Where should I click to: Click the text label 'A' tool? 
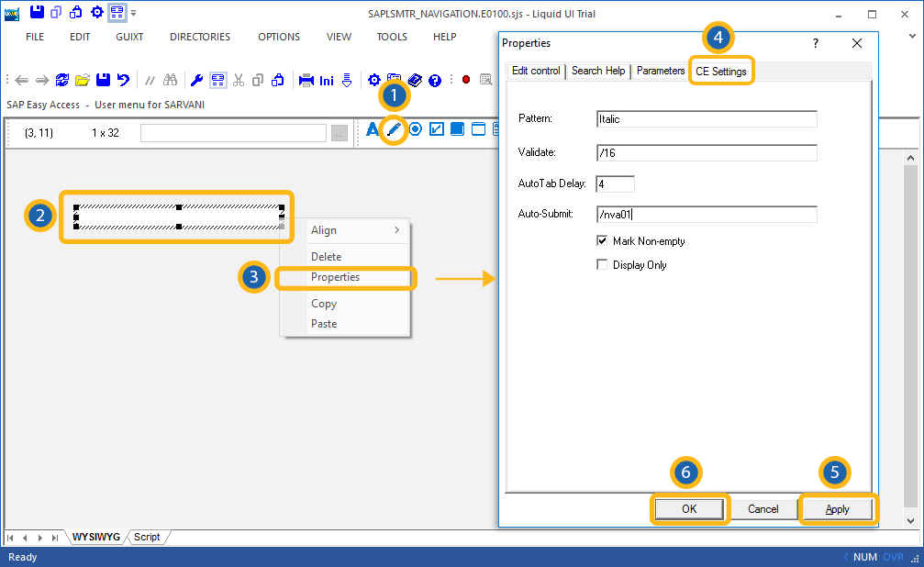[x=372, y=129]
